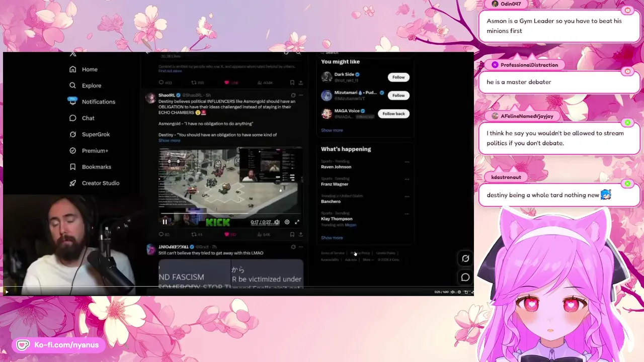
Task: Repost the ShaoIRL post
Action: (x=196, y=234)
